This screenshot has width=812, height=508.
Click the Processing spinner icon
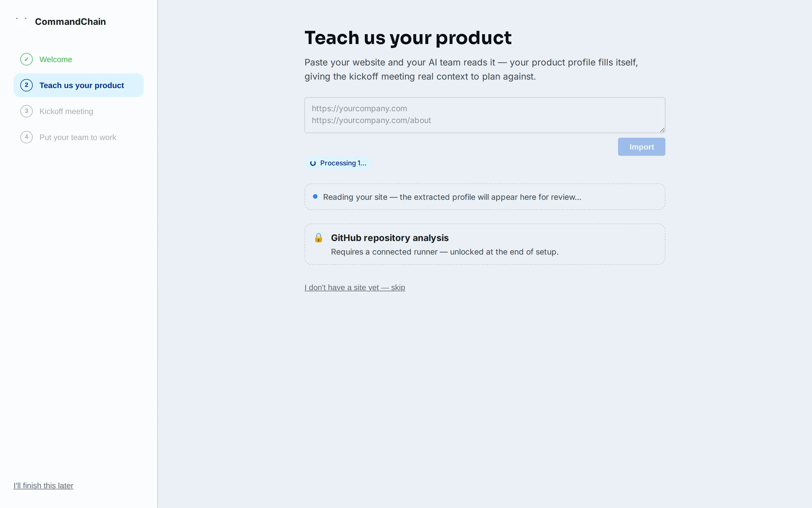point(313,163)
